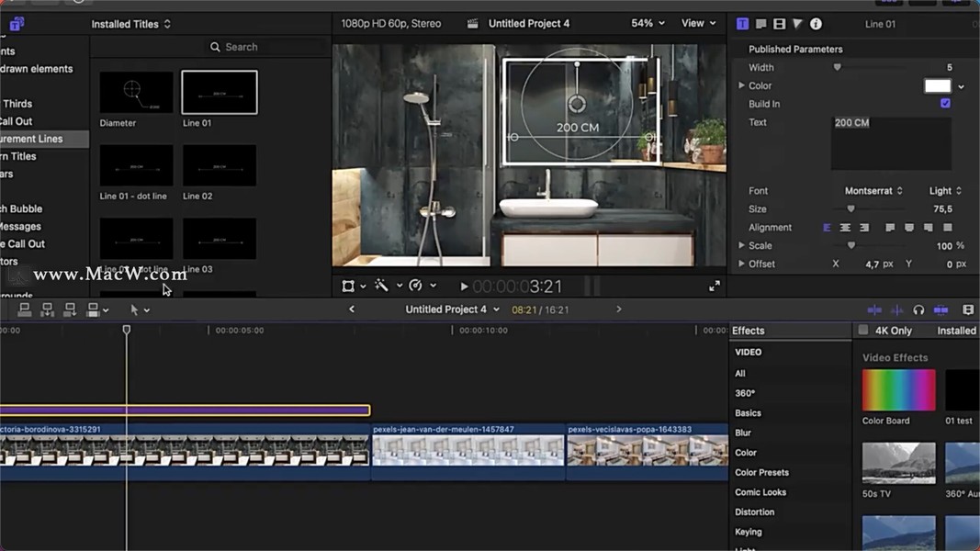
Task: Set left text alignment
Action: (x=827, y=228)
